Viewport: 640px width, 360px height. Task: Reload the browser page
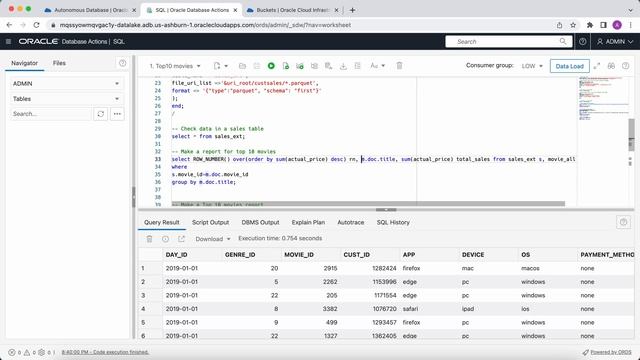coord(36,25)
